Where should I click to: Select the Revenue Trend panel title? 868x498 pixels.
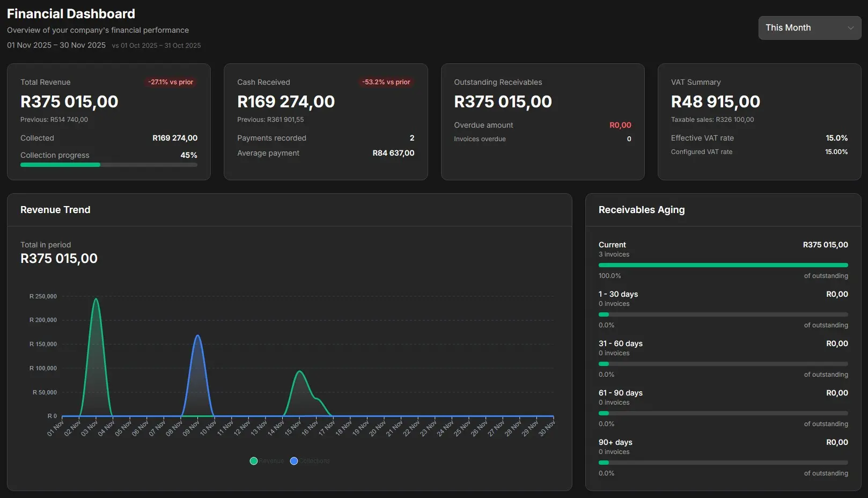click(x=55, y=210)
